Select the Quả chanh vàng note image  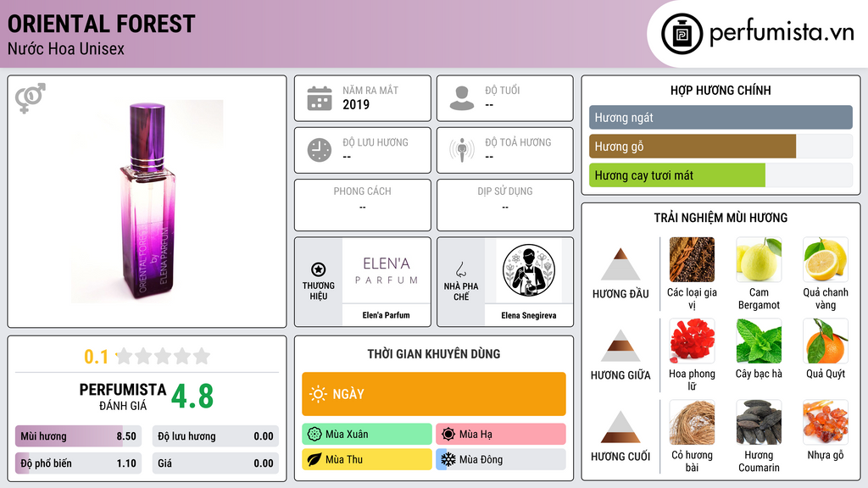(x=826, y=259)
